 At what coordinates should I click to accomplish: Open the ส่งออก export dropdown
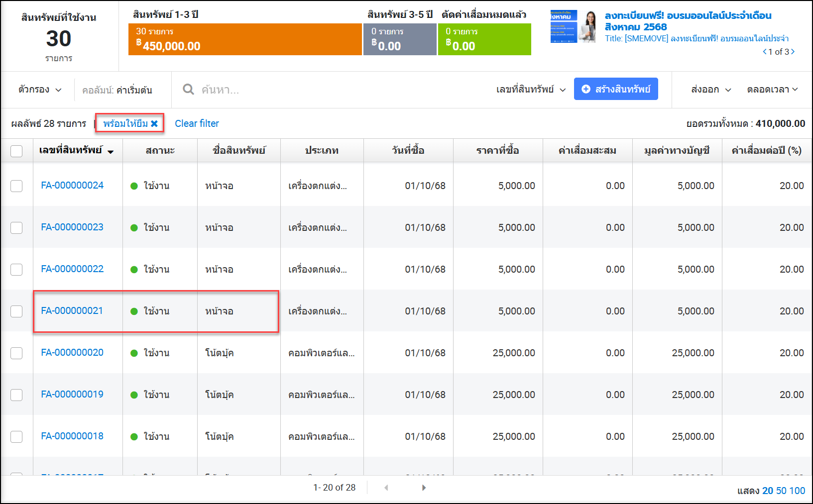pyautogui.click(x=711, y=90)
